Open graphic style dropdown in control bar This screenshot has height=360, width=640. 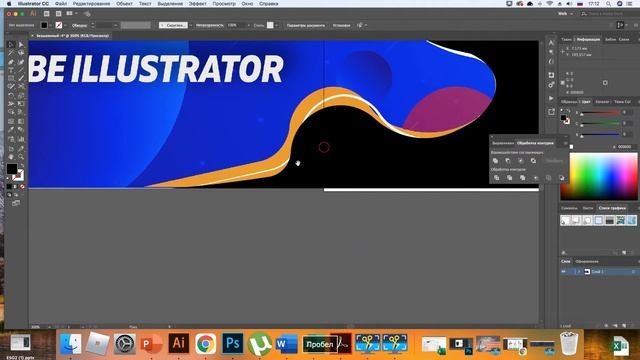click(276, 25)
